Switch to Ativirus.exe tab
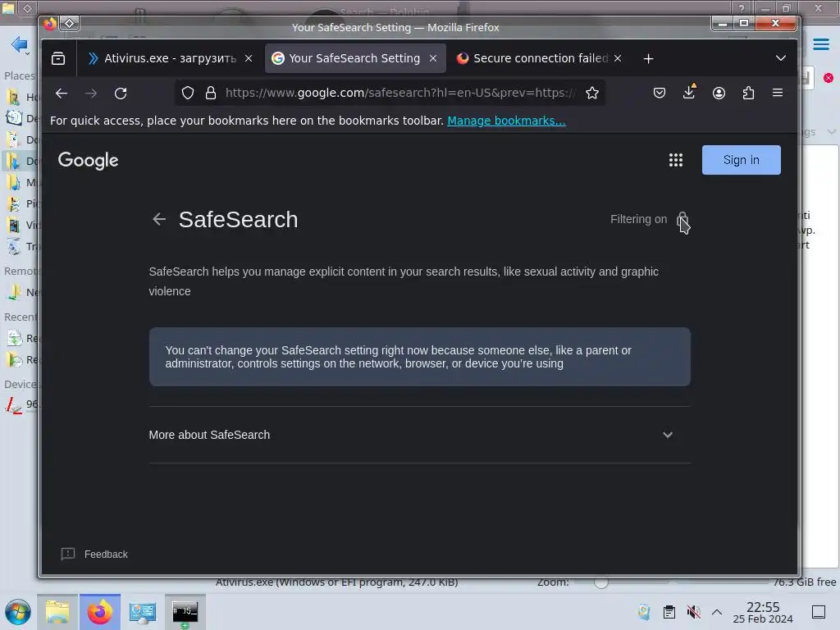The height and width of the screenshot is (630, 840). click(168, 58)
